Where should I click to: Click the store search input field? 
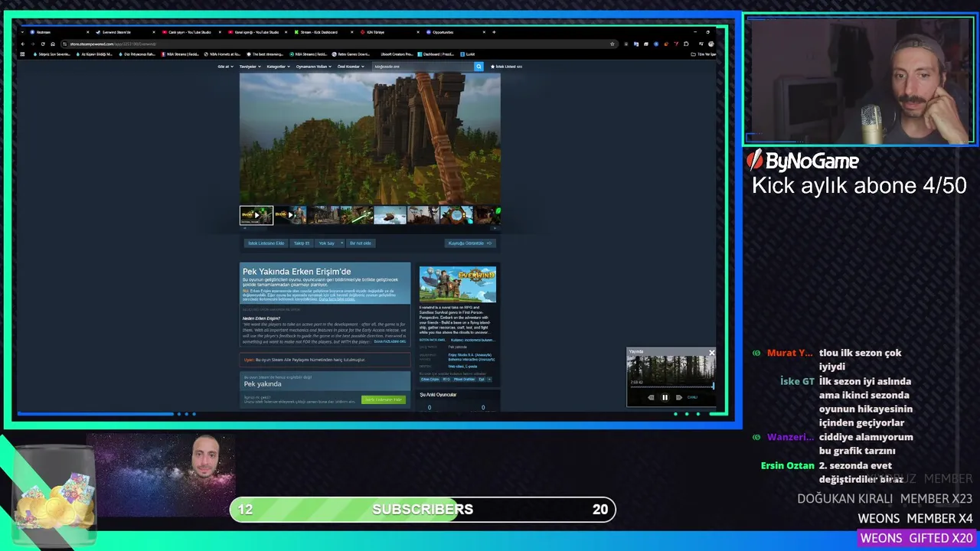422,67
